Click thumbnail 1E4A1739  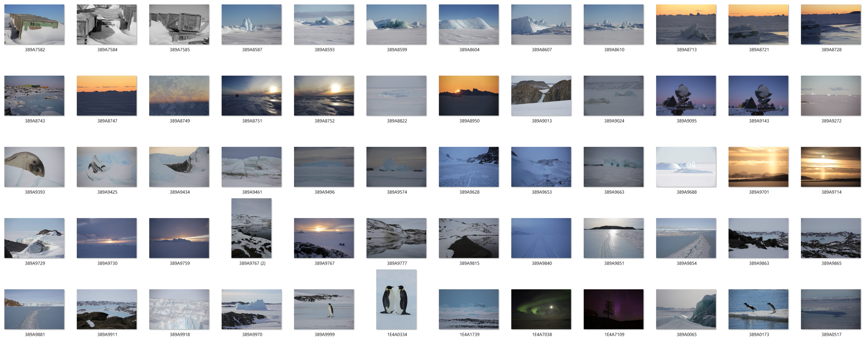(469, 309)
